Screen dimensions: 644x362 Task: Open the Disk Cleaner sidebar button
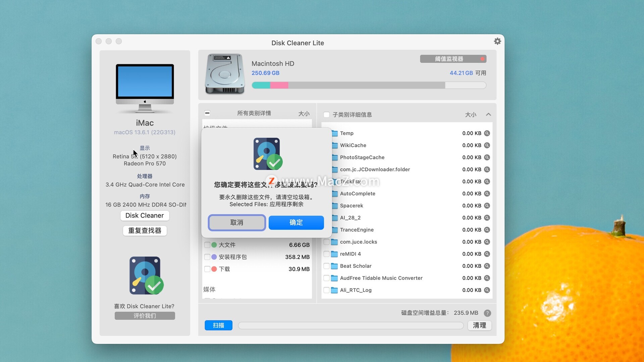tap(145, 216)
